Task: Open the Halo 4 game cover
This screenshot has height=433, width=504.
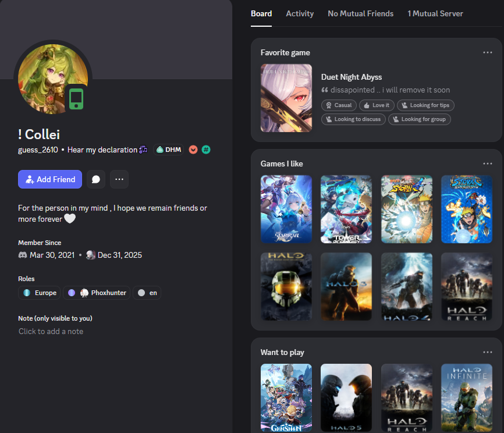Action: [407, 286]
